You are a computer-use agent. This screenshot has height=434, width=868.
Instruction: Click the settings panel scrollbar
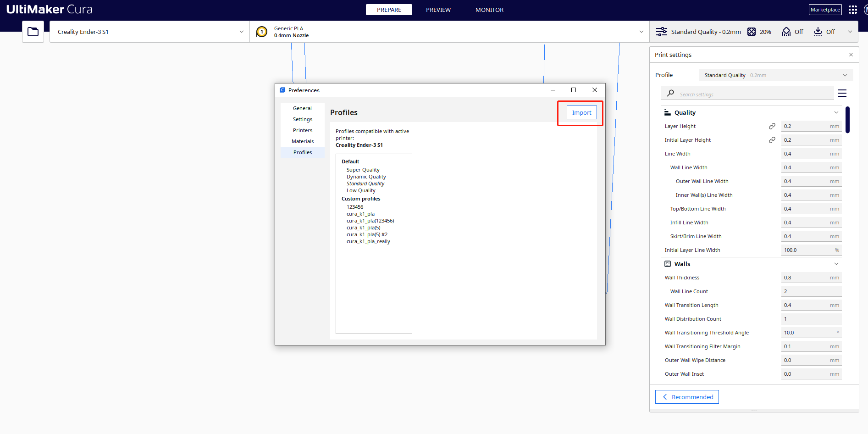[x=848, y=120]
